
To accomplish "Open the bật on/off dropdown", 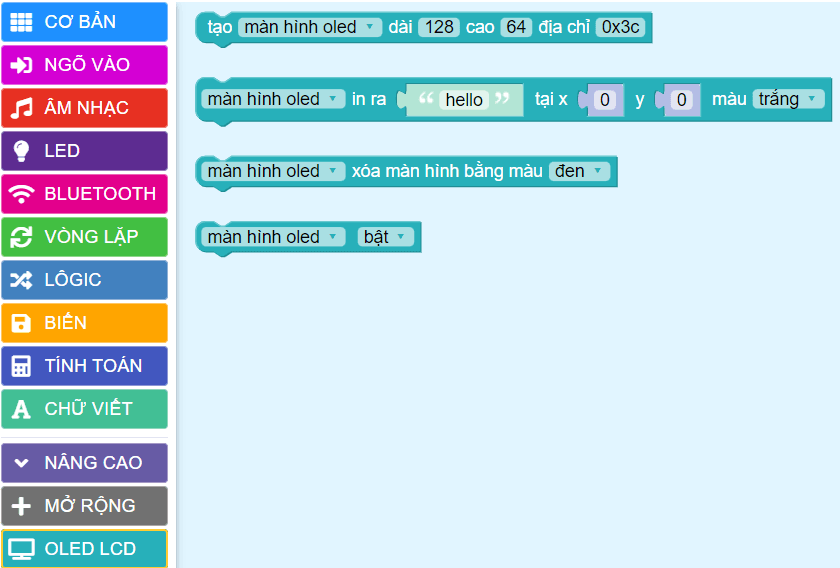I will pyautogui.click(x=385, y=237).
